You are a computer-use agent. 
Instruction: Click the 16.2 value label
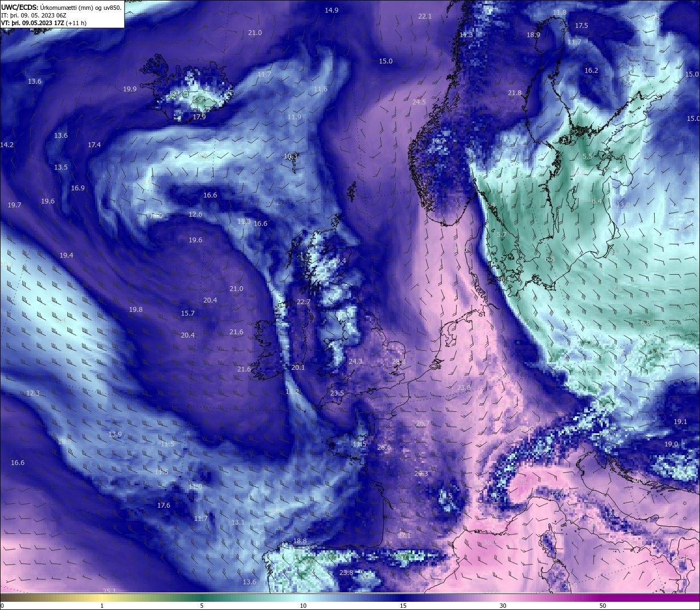591,71
